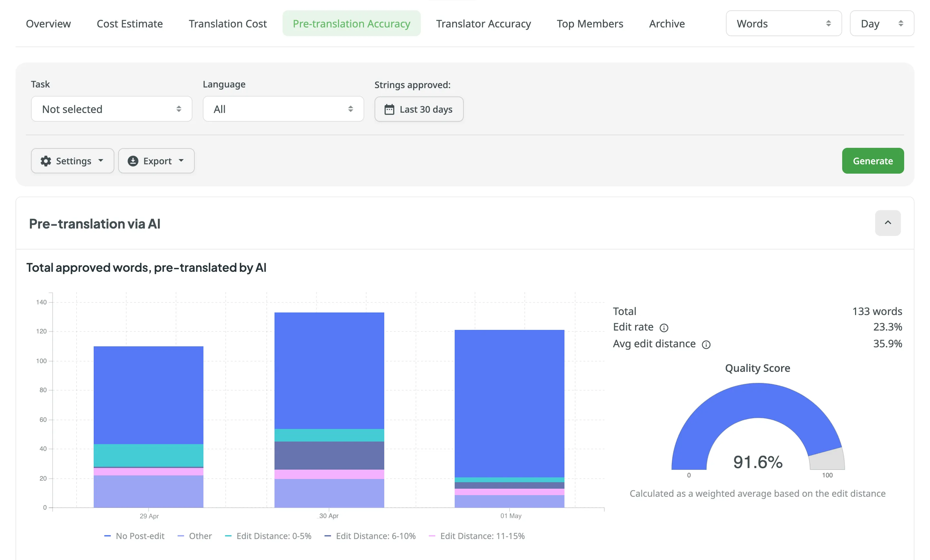
Task: Click the Settings gear icon
Action: coord(46,161)
